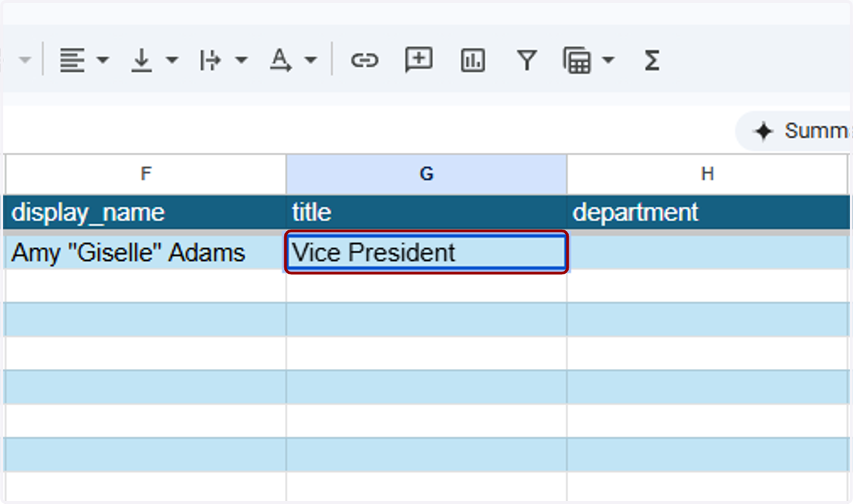The image size is (853, 504).
Task: Click the insert comment icon
Action: point(419,60)
